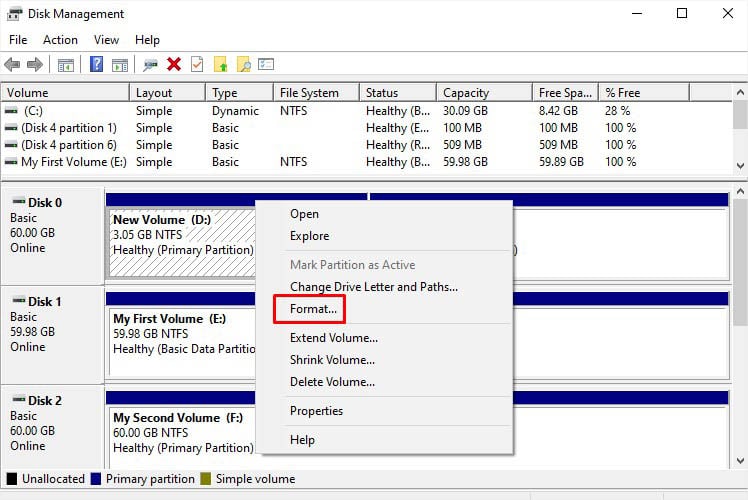Click the red X delete toolbar icon
This screenshot has width=748, height=500.
[x=174, y=65]
